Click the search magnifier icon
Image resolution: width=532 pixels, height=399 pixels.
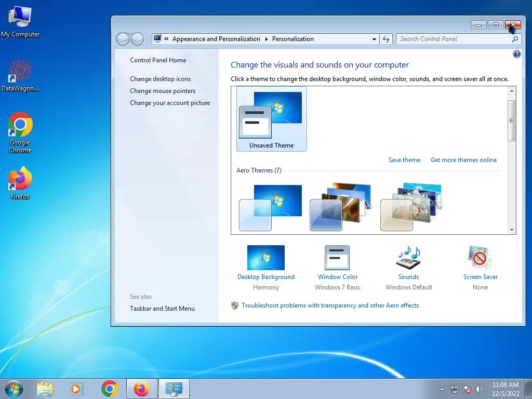click(x=515, y=39)
